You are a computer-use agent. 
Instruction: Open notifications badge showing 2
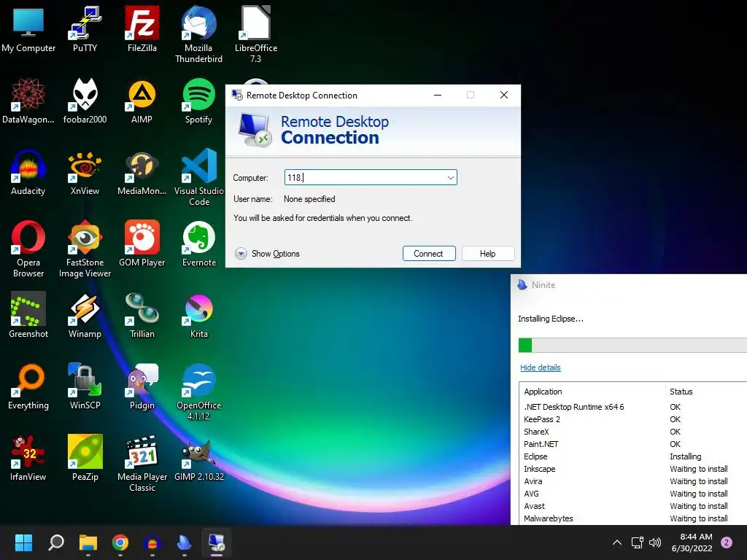[x=727, y=542]
